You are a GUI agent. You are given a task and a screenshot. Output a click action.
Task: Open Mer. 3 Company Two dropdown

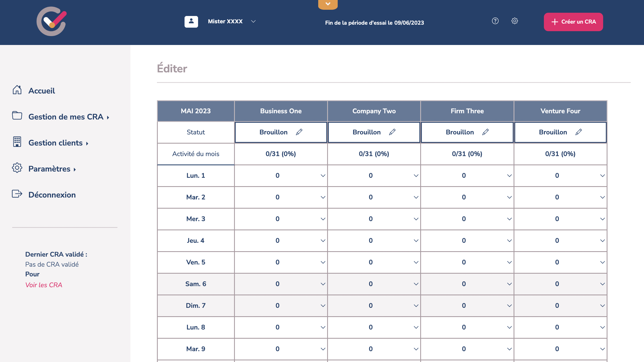416,219
